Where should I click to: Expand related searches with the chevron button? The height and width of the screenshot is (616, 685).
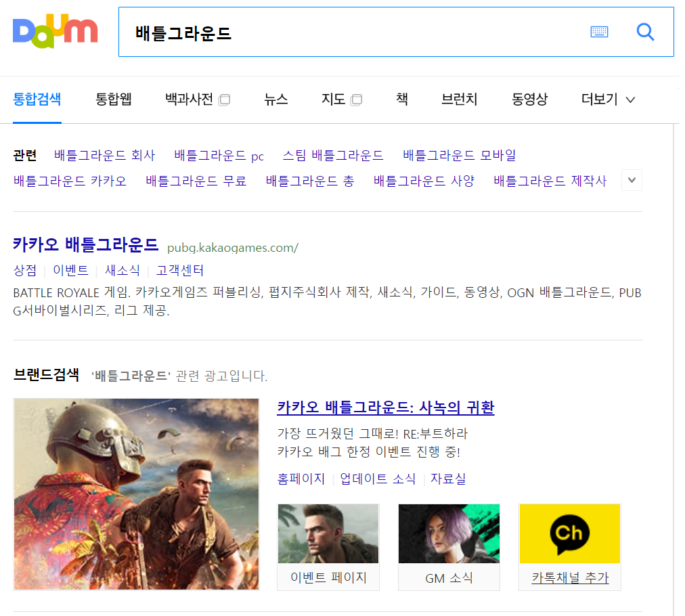click(632, 180)
